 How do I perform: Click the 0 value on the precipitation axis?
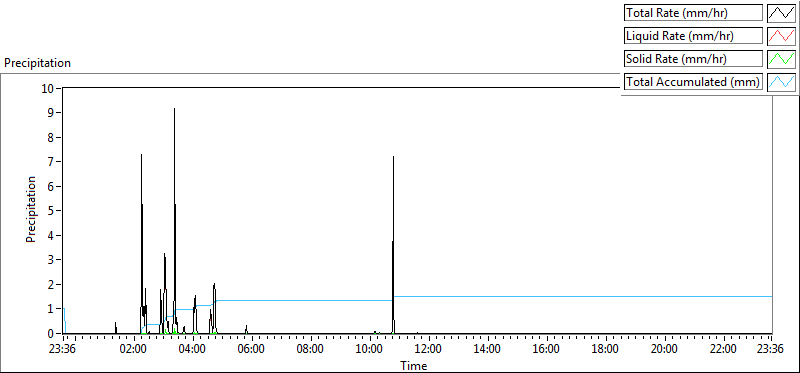51,333
